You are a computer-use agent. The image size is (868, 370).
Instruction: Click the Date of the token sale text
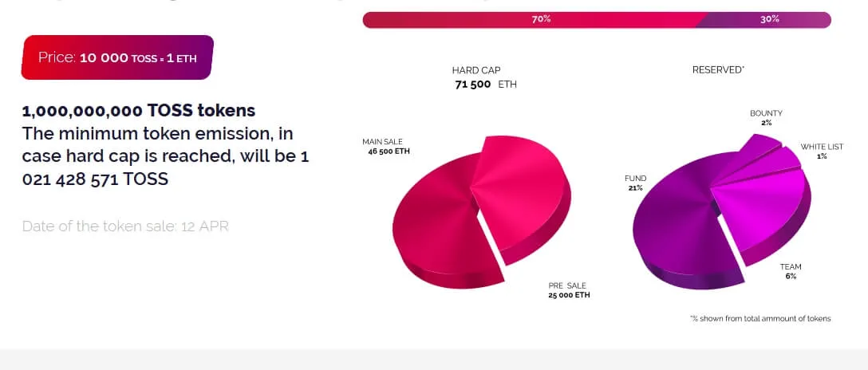click(x=125, y=226)
